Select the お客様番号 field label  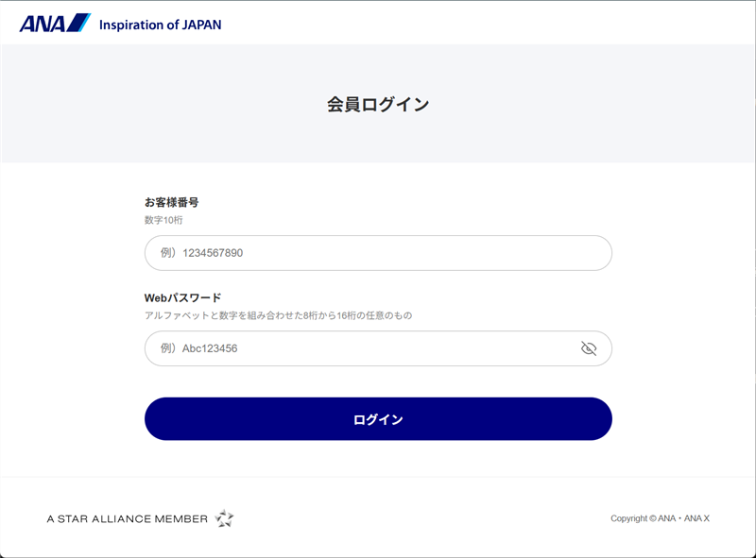click(172, 202)
